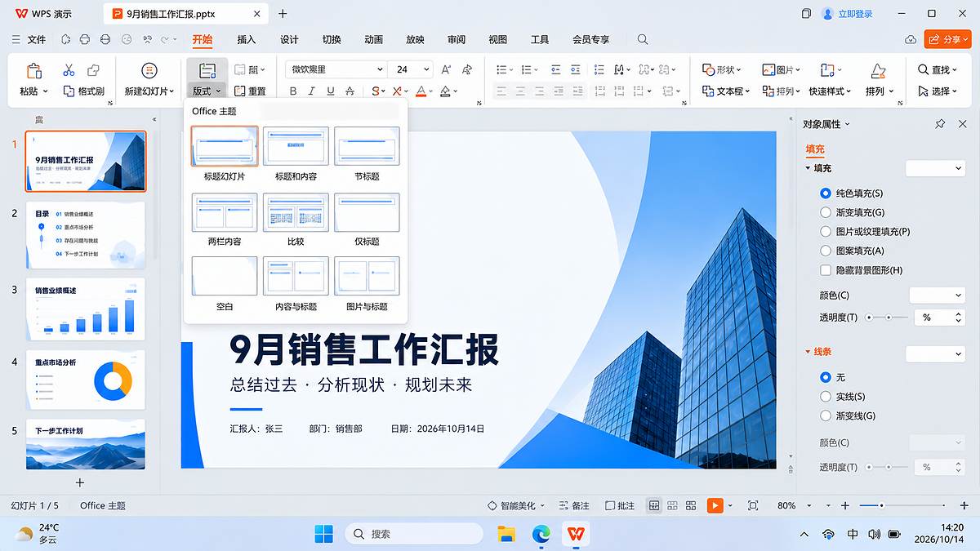Collapse the Fill (填充) section expander

coord(808,168)
